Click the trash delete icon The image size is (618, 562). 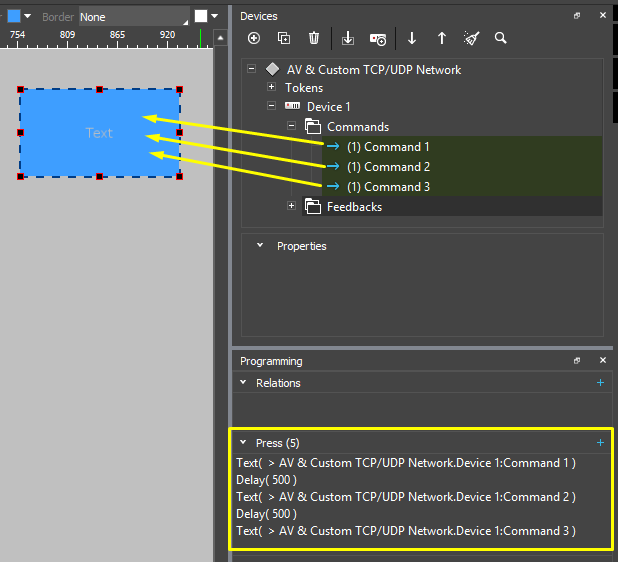pos(314,38)
